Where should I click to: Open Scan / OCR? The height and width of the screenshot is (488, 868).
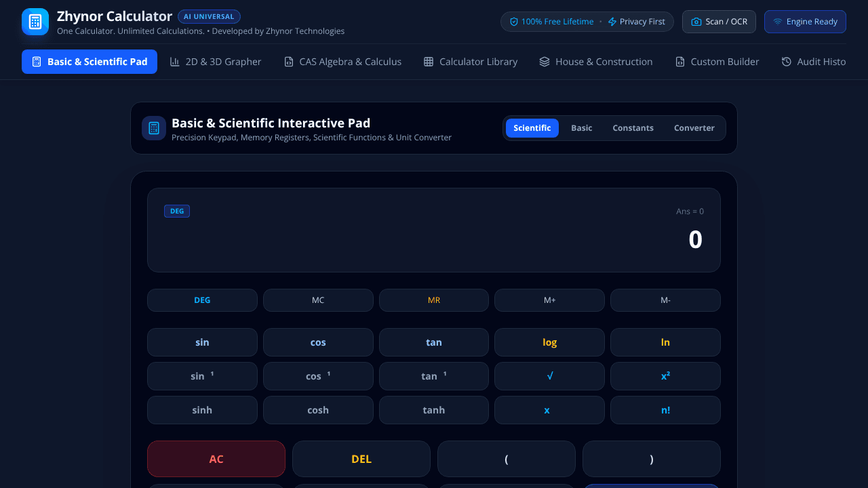[719, 22]
